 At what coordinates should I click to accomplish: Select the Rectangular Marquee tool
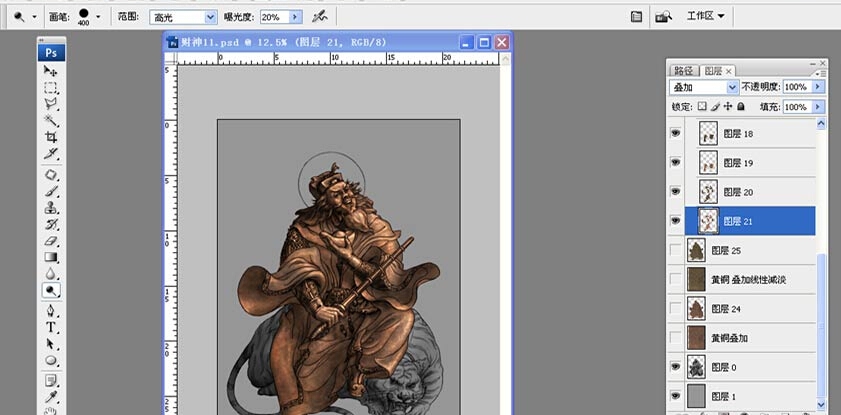[x=51, y=88]
